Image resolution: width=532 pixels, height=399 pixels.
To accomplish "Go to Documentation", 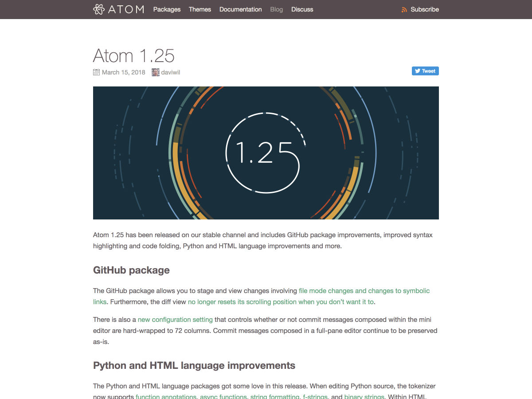I will pyautogui.click(x=241, y=9).
